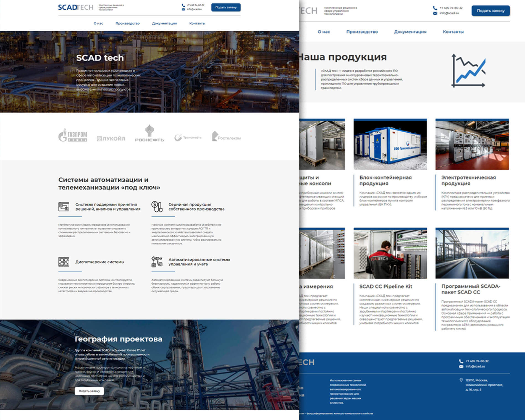Click the growth chart graphic icon
The height and width of the screenshot is (420, 525).
[x=468, y=71]
